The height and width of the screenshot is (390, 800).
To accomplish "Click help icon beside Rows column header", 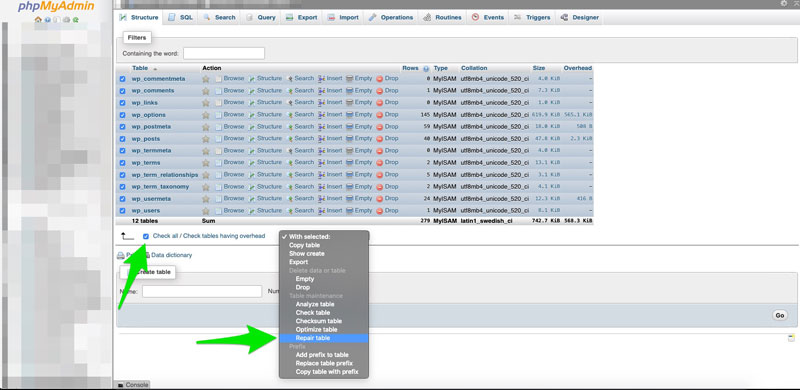I will 426,68.
